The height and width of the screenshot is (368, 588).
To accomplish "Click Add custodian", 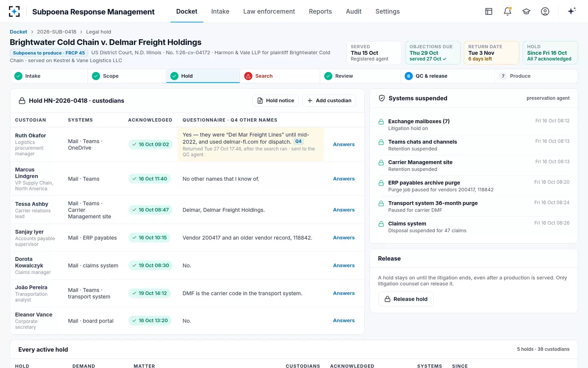I will coord(329,101).
